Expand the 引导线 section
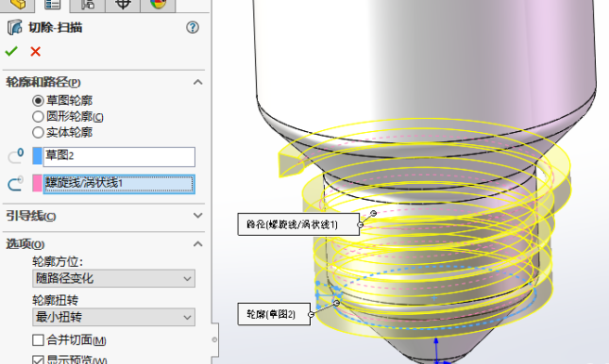The image size is (609, 364). click(197, 215)
